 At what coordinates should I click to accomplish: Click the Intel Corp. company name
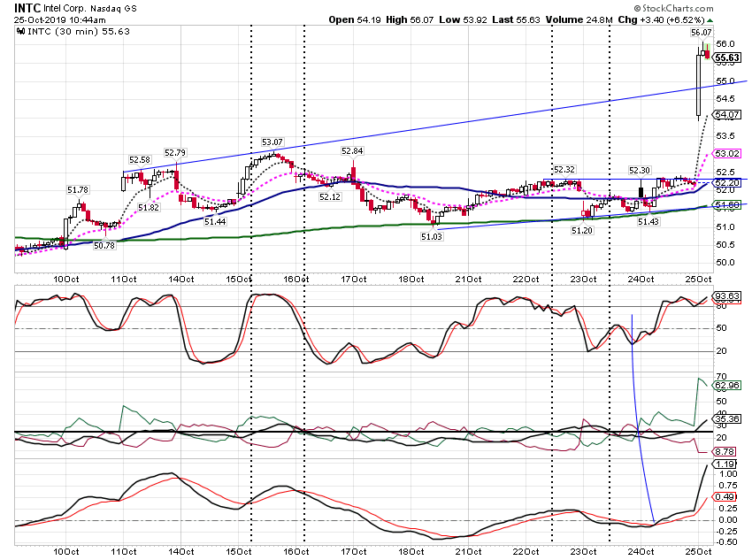65,9
